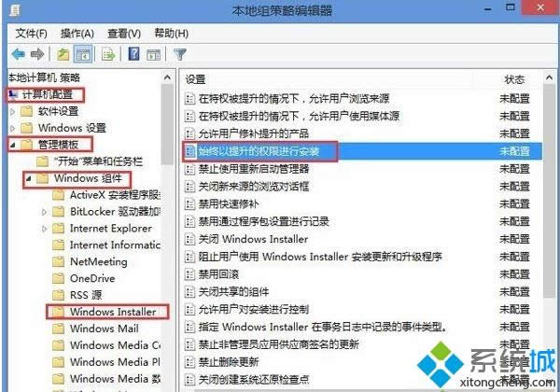Open the 文件(F) menu

click(32, 34)
